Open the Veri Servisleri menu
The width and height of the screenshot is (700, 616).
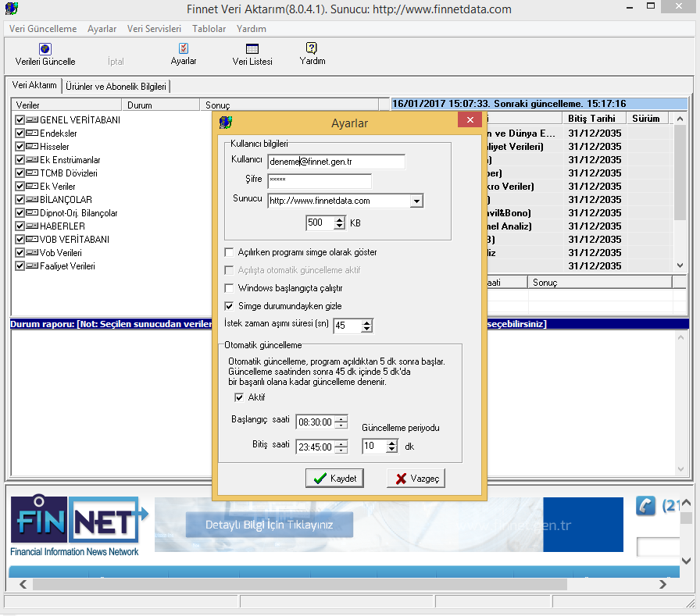[x=154, y=29]
